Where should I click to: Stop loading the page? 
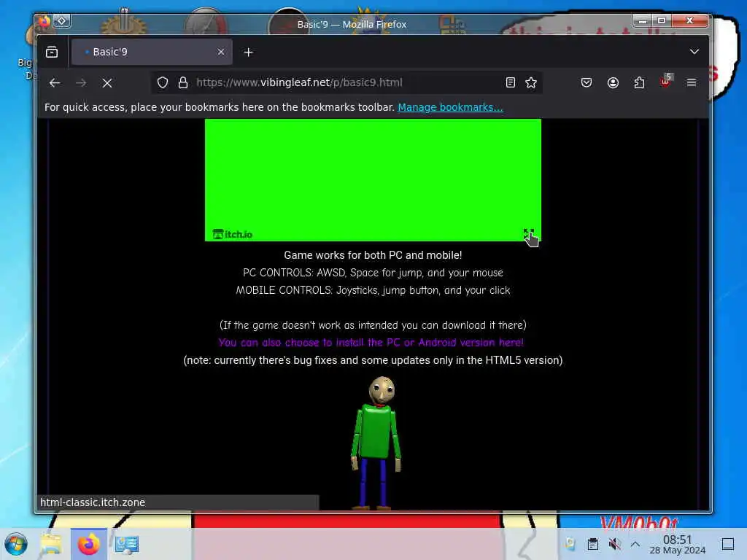coord(107,83)
